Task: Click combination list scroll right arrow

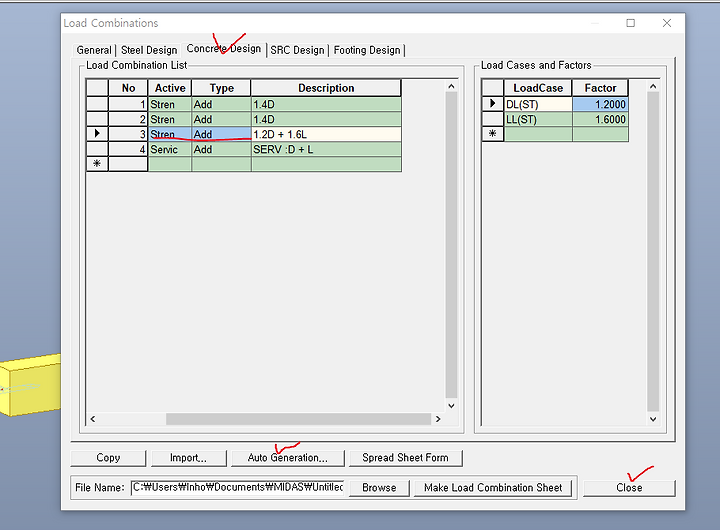Action: 438,419
